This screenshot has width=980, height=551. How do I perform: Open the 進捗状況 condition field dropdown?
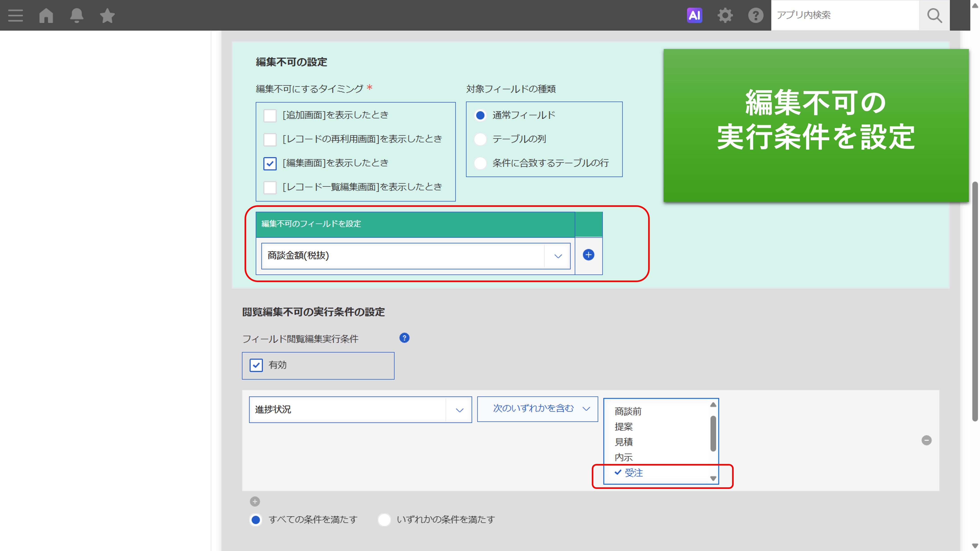(x=459, y=410)
